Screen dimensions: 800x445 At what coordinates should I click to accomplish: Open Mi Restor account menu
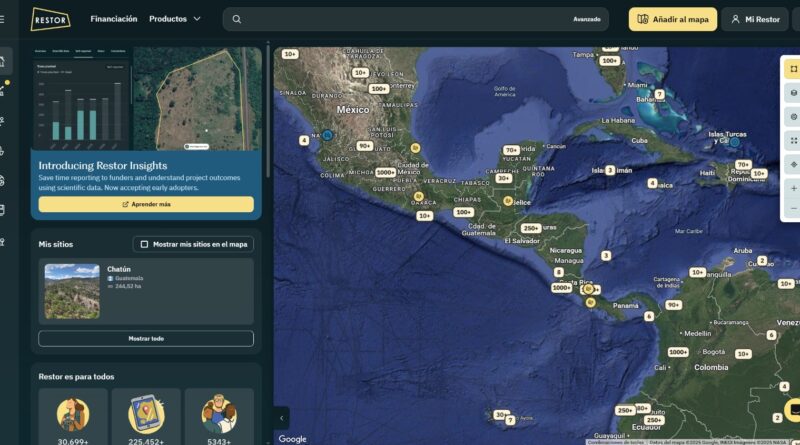point(755,19)
